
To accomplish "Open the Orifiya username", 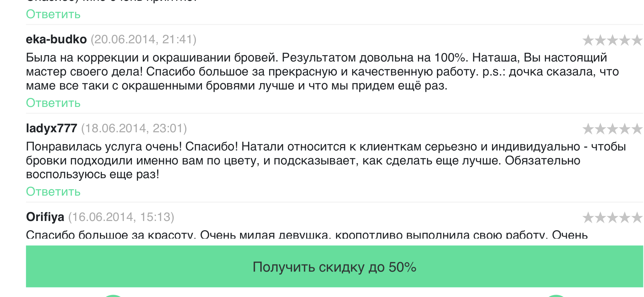I will [45, 217].
